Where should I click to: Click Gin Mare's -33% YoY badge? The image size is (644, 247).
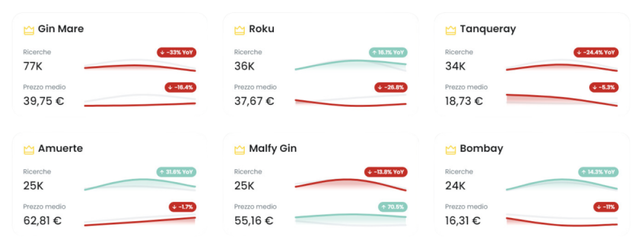click(x=177, y=53)
